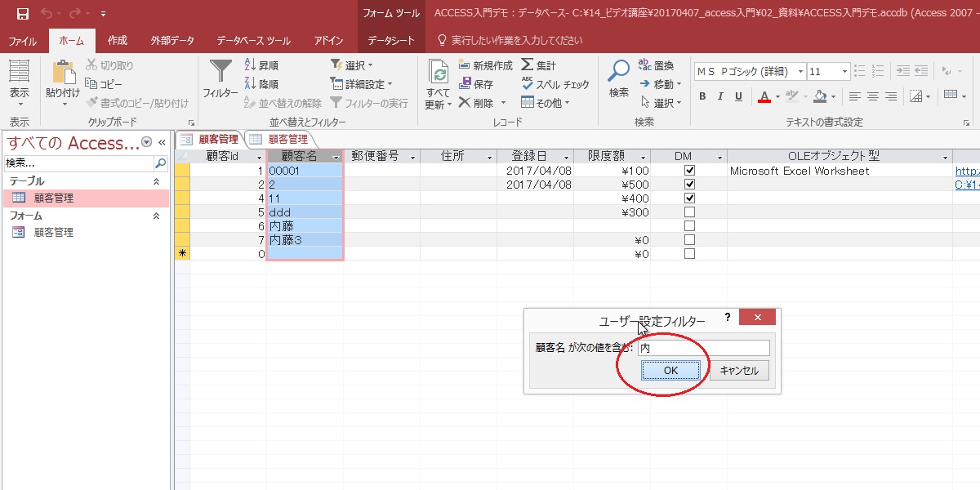Uncheck DM checkbox for 00001 row

coord(689,171)
